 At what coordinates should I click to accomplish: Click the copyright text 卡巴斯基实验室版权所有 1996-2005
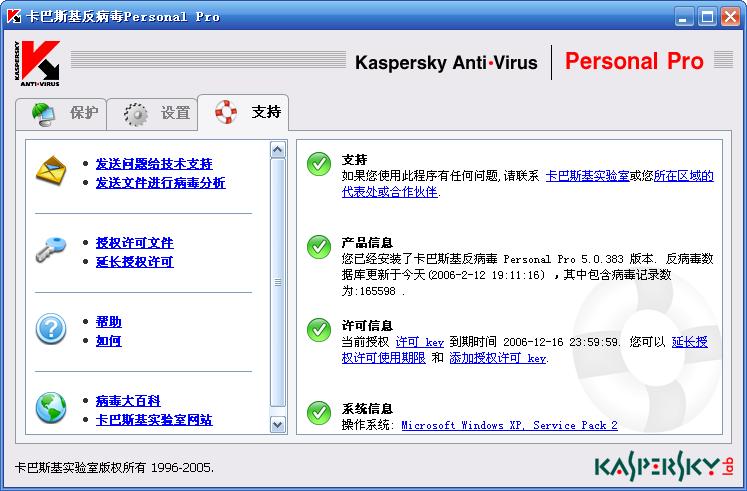114,467
